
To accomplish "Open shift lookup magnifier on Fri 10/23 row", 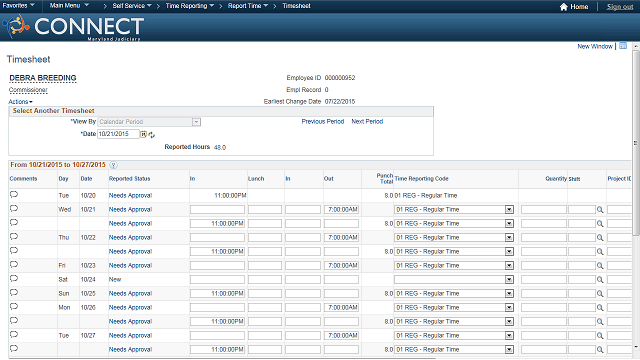I will pos(600,266).
